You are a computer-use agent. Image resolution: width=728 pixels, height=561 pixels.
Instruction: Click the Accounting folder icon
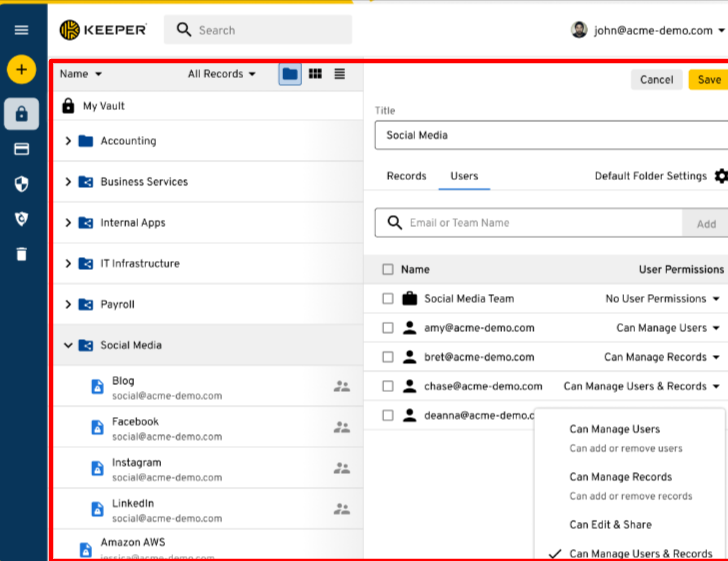[85, 141]
